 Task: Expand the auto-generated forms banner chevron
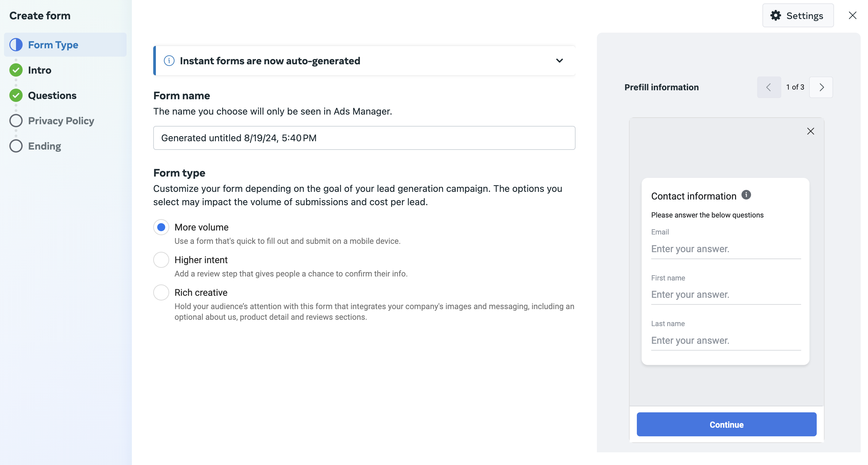[559, 61]
